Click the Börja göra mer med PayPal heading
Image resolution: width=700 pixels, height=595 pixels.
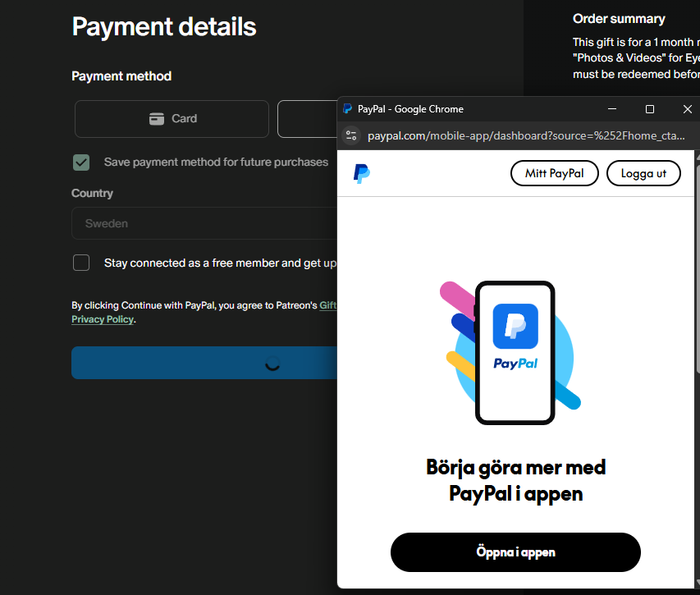point(515,480)
